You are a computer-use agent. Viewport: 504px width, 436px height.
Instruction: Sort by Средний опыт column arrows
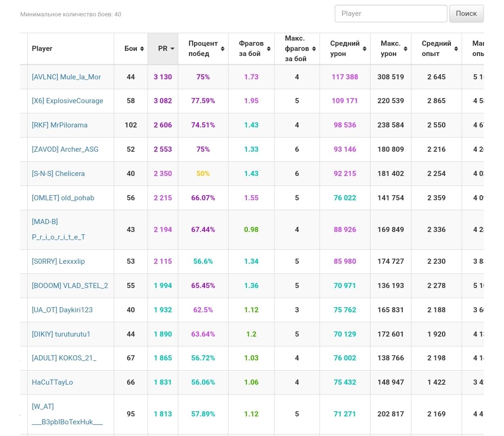pos(456,49)
